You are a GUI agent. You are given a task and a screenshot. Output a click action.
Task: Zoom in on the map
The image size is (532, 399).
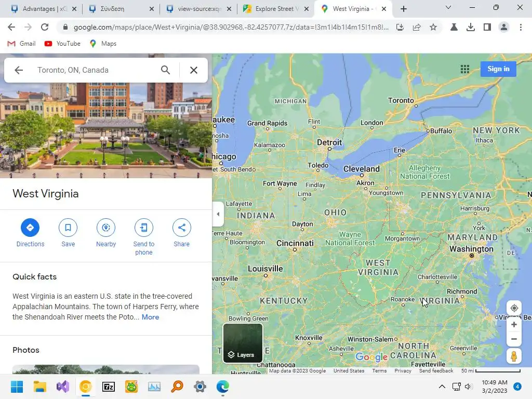coord(514,324)
